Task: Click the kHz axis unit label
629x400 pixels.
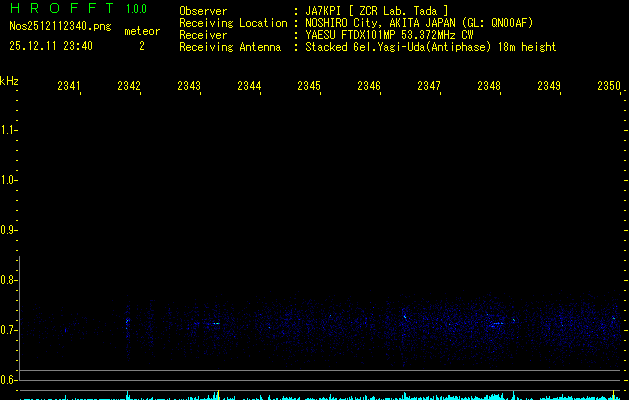Action: pos(9,81)
